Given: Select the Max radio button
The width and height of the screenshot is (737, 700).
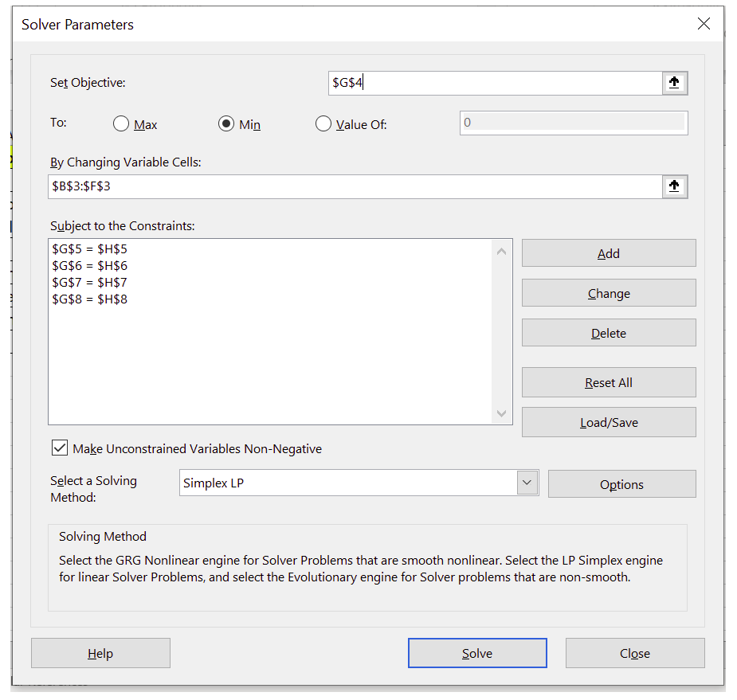Looking at the screenshot, I should tap(121, 124).
